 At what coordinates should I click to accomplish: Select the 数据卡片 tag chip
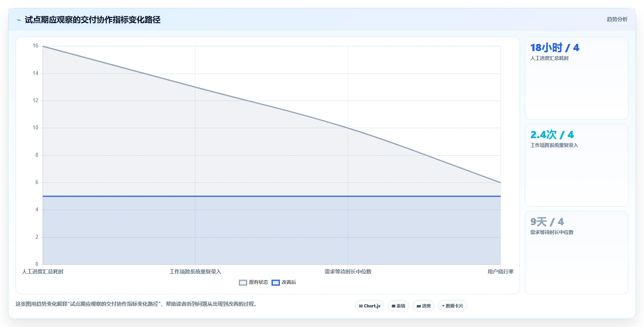pos(453,306)
